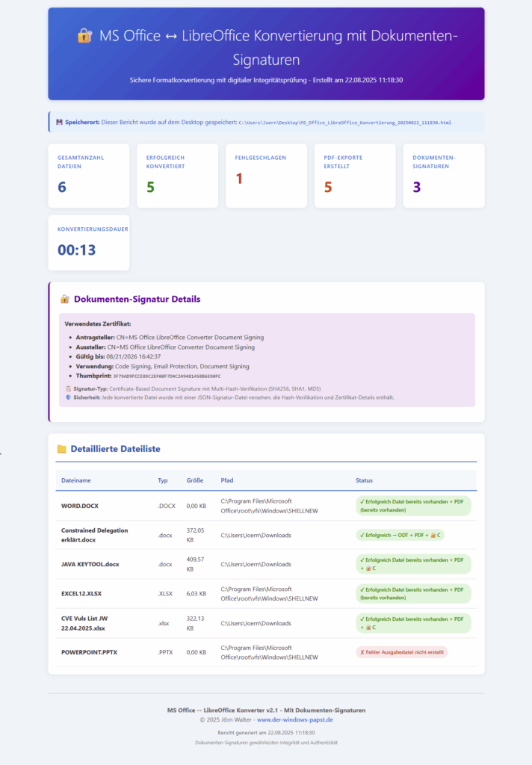Click the shield icon before Sicherheit
Screen dimensions: 532x765
[69, 397]
